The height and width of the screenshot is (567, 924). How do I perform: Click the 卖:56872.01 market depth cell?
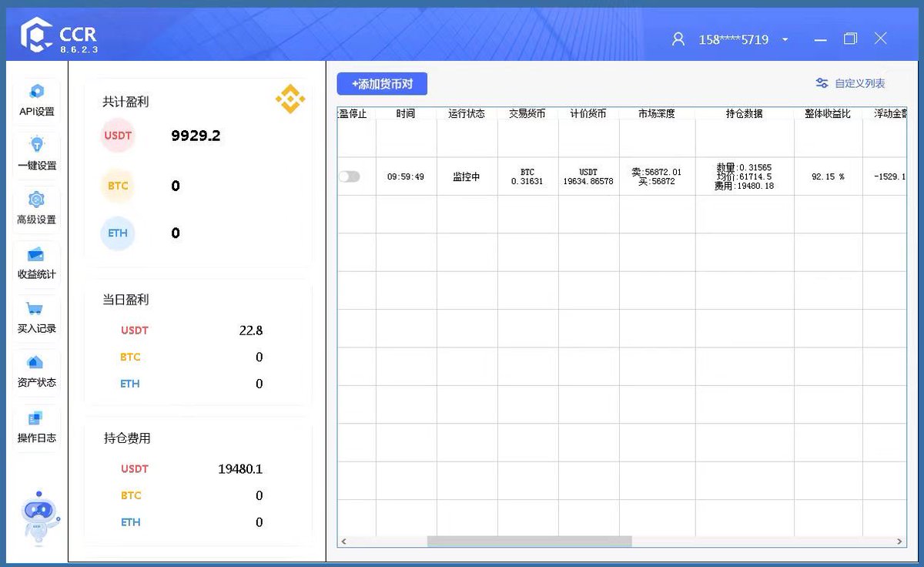tap(657, 176)
